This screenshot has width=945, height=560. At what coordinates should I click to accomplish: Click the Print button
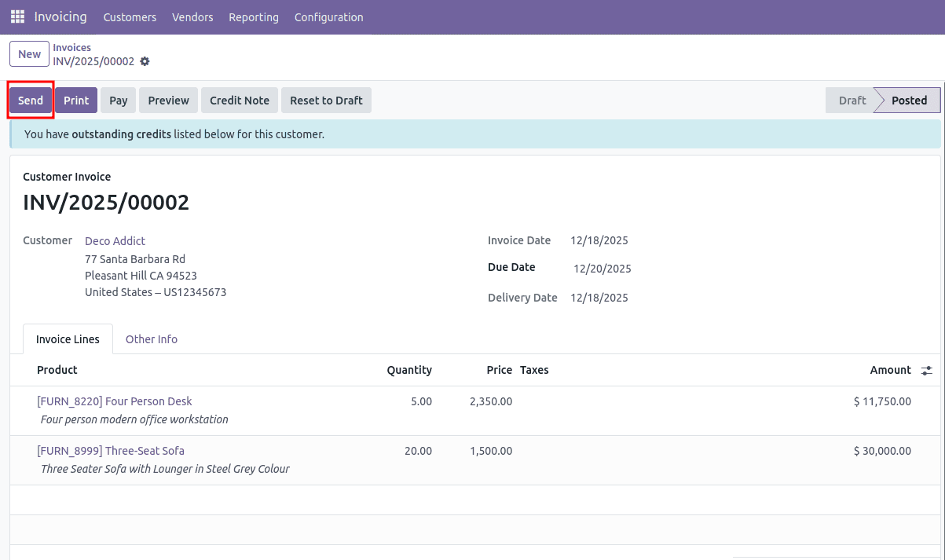click(75, 100)
